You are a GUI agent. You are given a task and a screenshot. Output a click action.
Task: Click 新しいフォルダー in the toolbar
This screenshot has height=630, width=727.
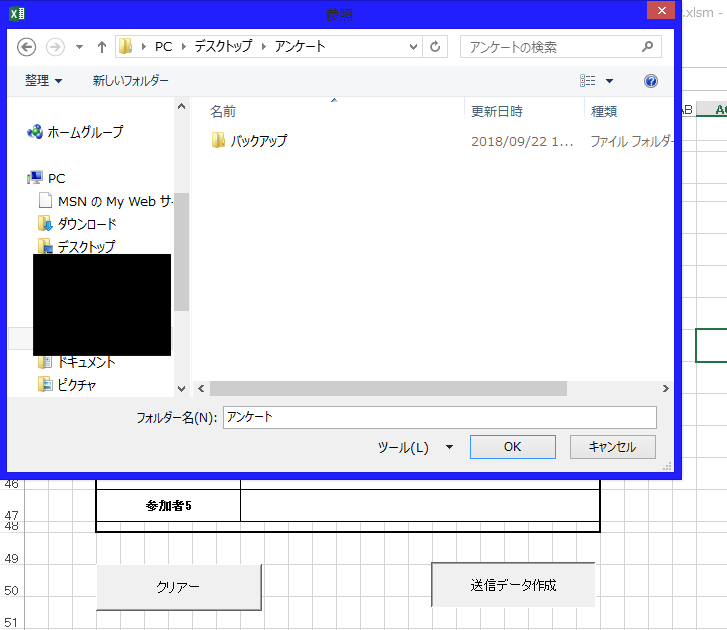[x=131, y=81]
